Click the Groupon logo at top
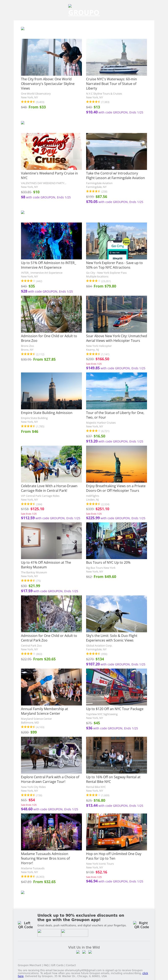Viewport: 168px width, 980px height. click(x=84, y=10)
